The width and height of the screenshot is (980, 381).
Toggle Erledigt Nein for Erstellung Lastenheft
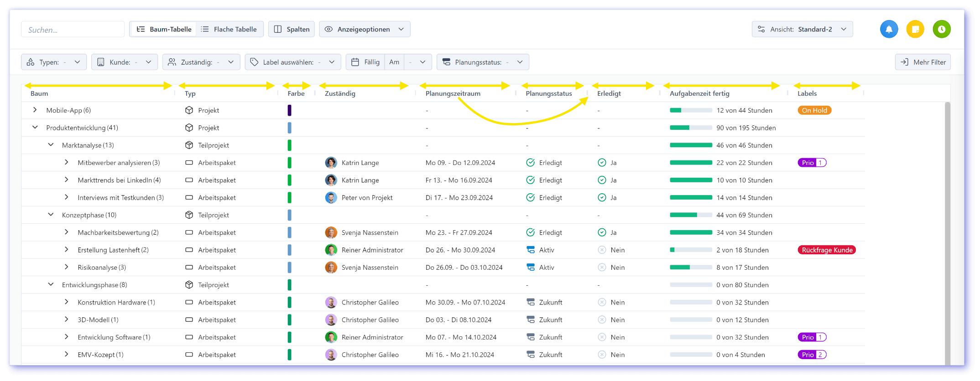[602, 250]
